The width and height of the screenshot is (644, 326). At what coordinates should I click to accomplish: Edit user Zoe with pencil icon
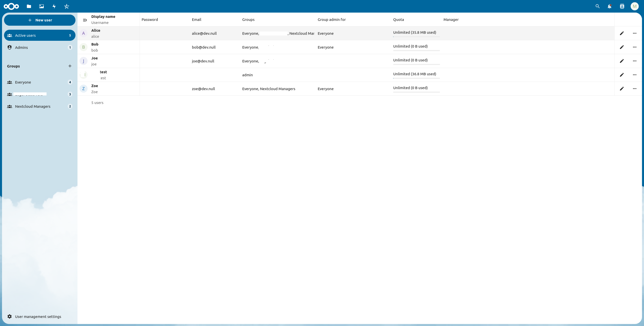622,89
